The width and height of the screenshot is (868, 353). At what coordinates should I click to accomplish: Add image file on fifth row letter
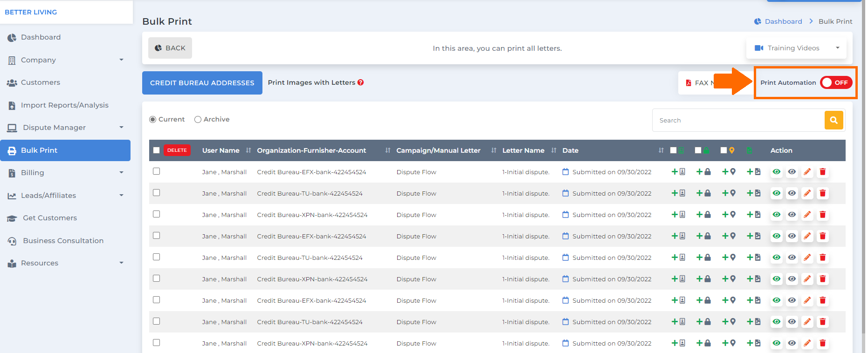coord(754,258)
